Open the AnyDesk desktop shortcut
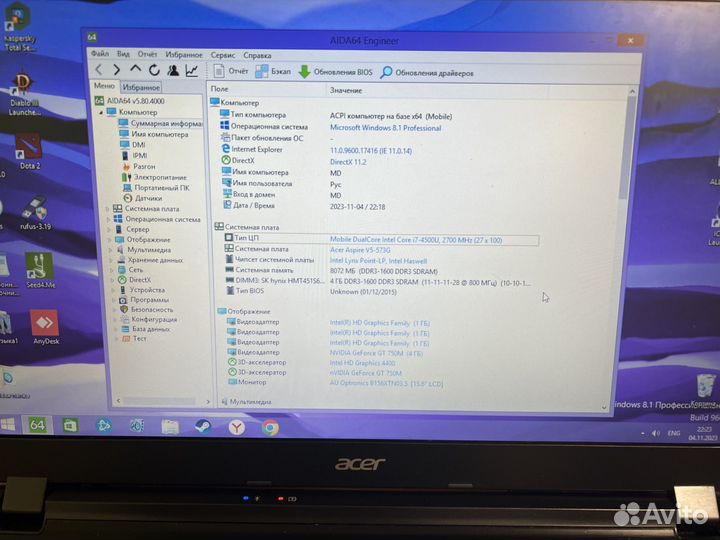Image resolution: width=720 pixels, height=540 pixels. click(45, 327)
